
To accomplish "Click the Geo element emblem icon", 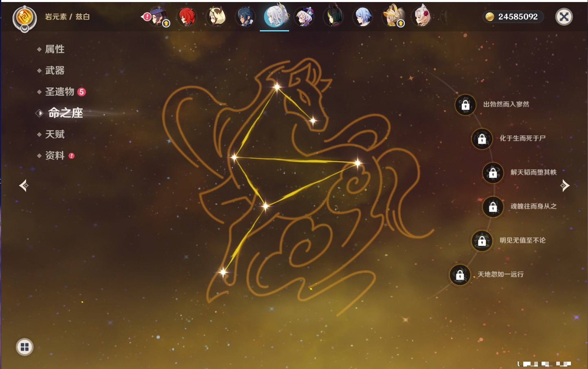I will point(24,18).
